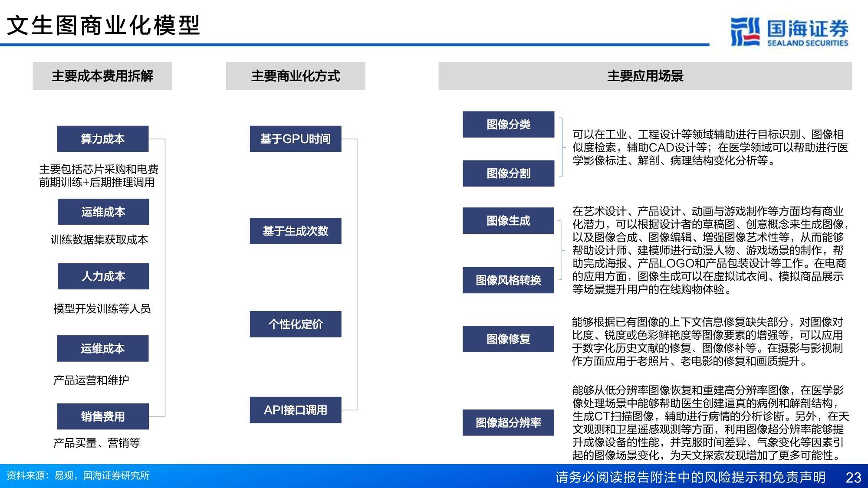Viewport: 868px width, 488px height.
Task: Select the 主要成本费用拆解 header box
Action: [x=102, y=76]
